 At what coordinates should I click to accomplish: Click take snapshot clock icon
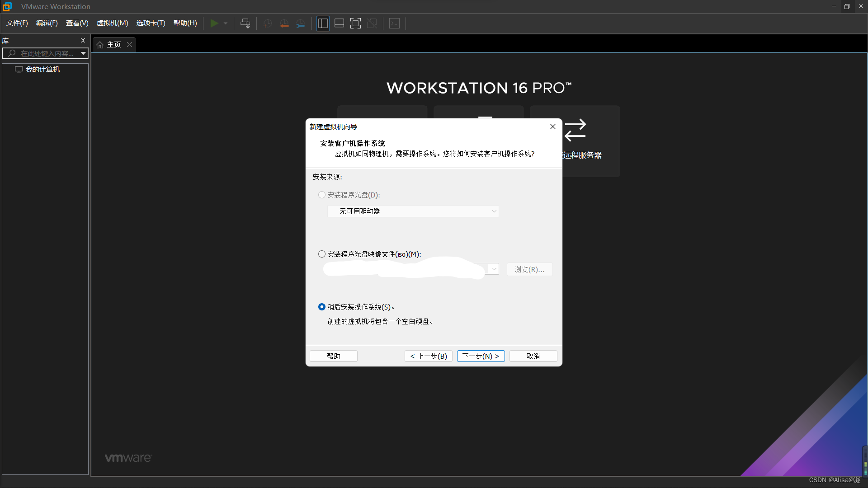click(x=267, y=23)
